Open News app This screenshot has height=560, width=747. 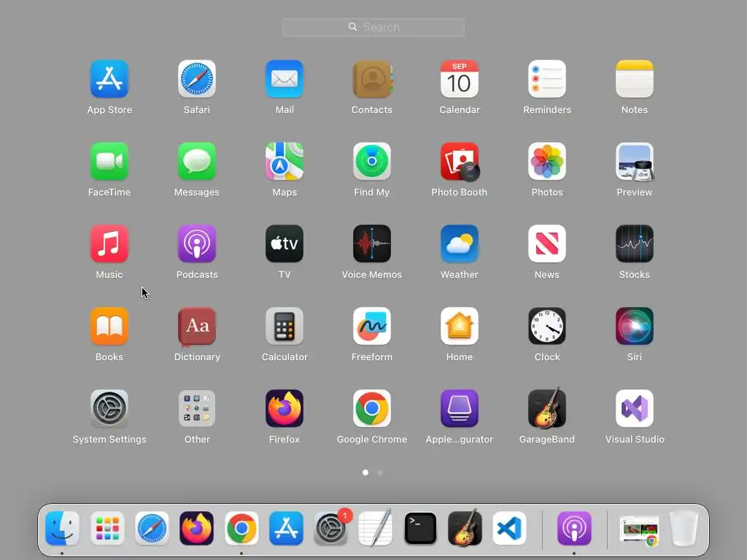coord(547,244)
